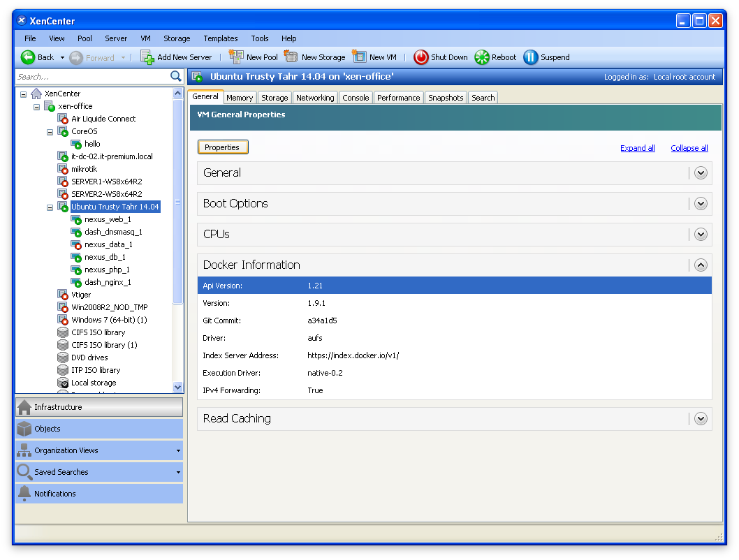Collapse the CoreOS tree node

click(x=50, y=132)
